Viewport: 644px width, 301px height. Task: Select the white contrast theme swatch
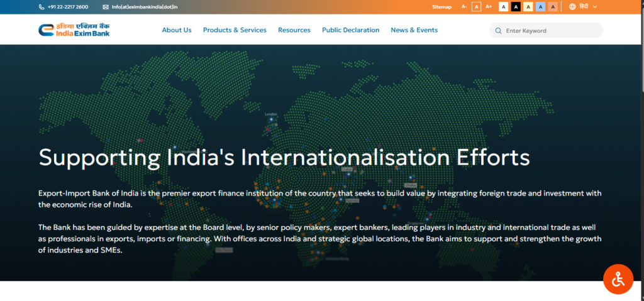503,6
